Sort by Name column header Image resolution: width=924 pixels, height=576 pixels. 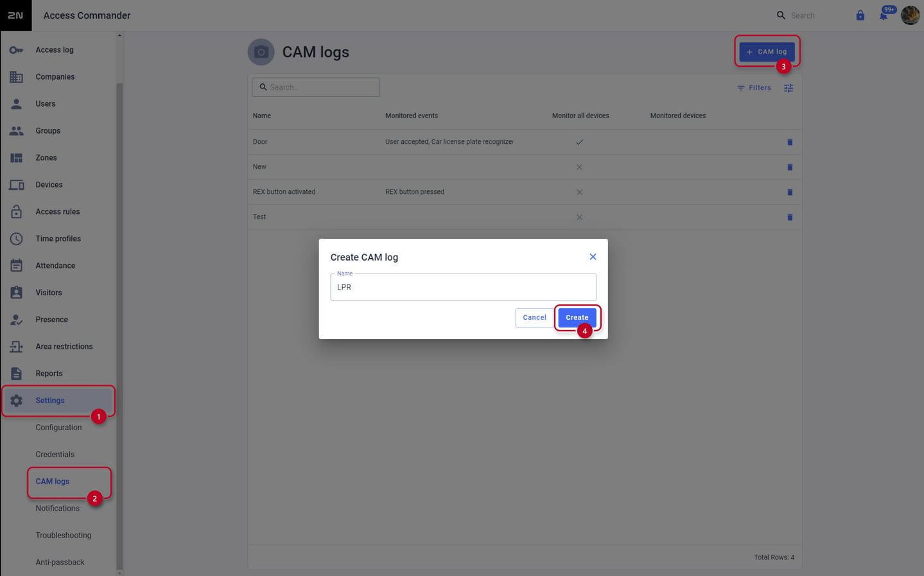click(x=262, y=116)
